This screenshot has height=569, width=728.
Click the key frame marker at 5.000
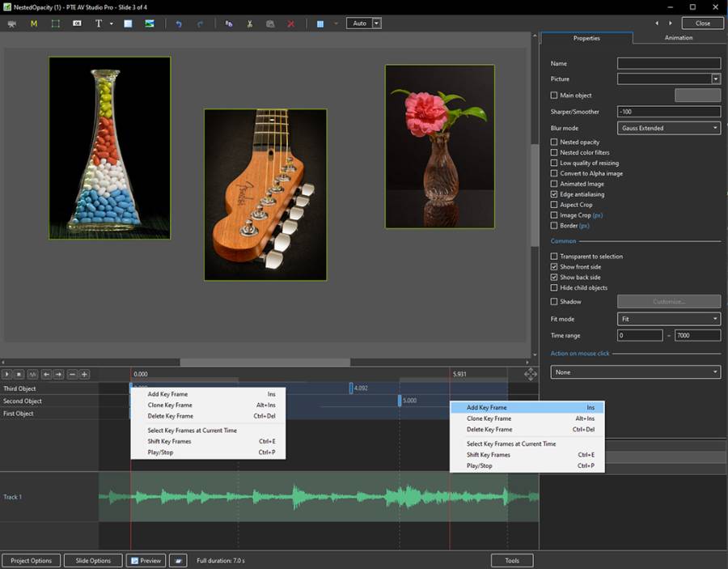tap(399, 401)
